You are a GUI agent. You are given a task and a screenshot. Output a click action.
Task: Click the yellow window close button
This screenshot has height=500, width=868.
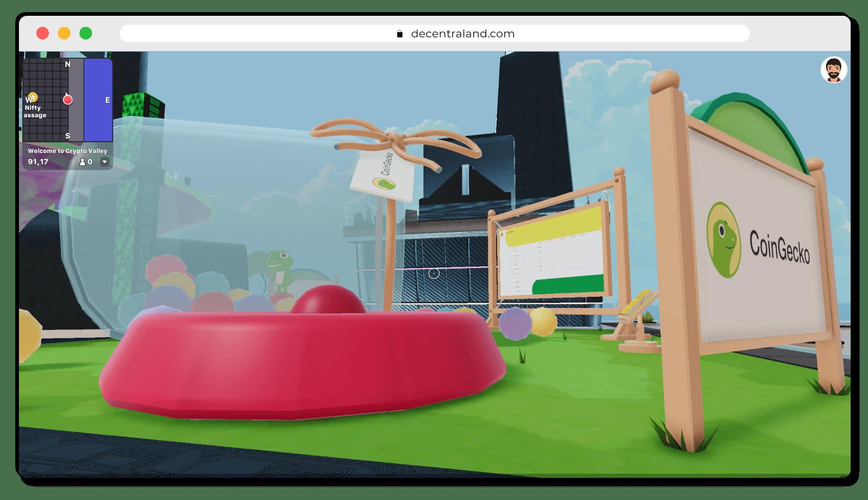64,34
